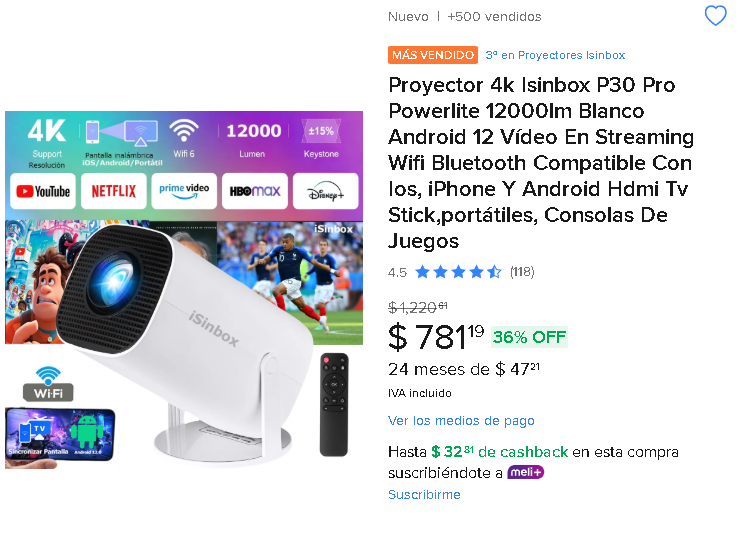This screenshot has height=533, width=746.
Task: Click the Wifi 6 icon in banner
Action: (184, 138)
